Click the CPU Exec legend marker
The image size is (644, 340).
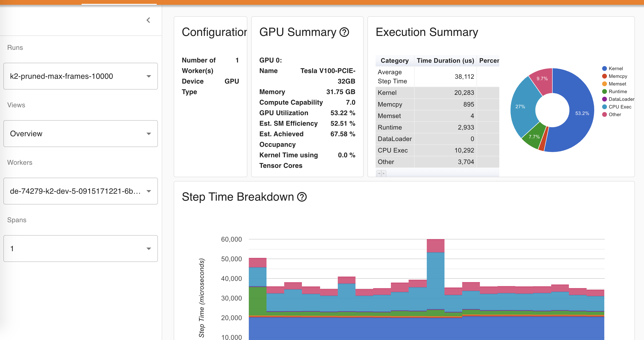pyautogui.click(x=605, y=107)
